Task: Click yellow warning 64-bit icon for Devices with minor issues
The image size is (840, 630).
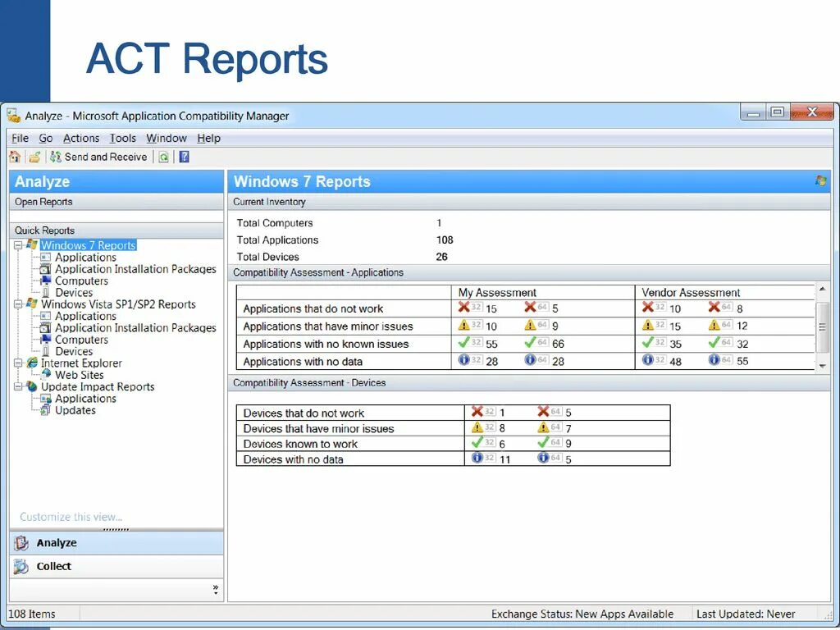Action: 543,427
